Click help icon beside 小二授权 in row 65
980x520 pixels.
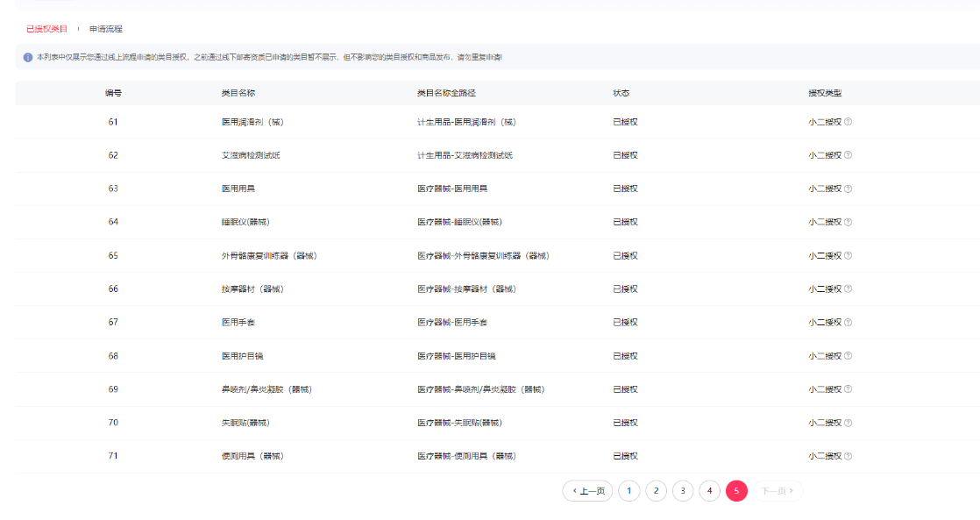848,256
